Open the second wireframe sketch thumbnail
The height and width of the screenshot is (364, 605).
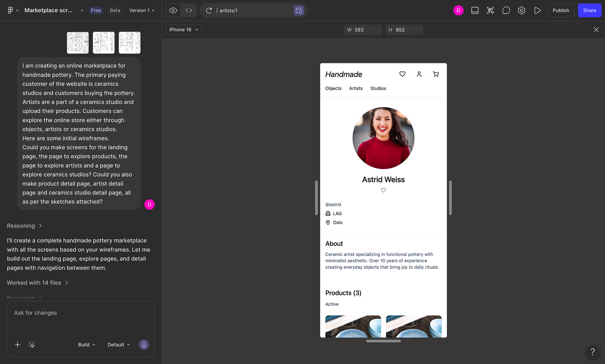pyautogui.click(x=104, y=43)
